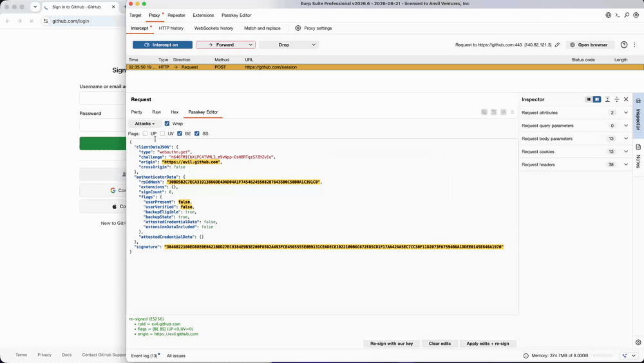Edit the request target with pencil icon
Viewport: 644px width, 363px height.
click(x=557, y=44)
